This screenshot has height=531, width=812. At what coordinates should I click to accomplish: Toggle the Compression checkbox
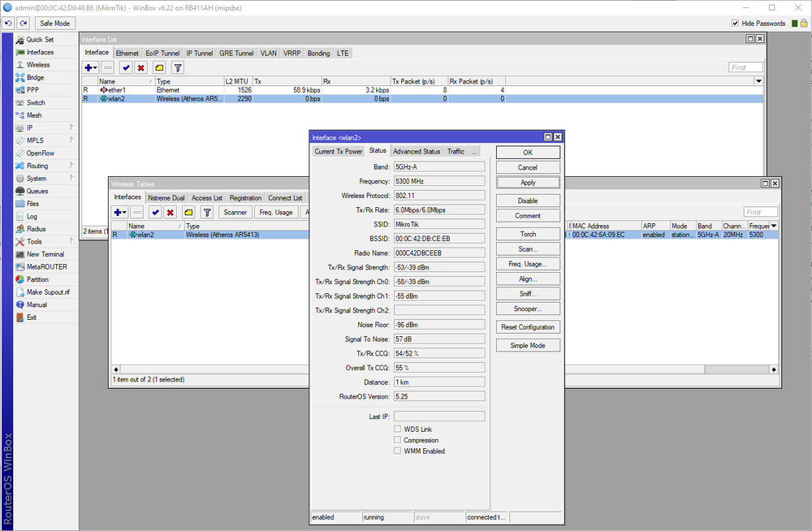(397, 440)
